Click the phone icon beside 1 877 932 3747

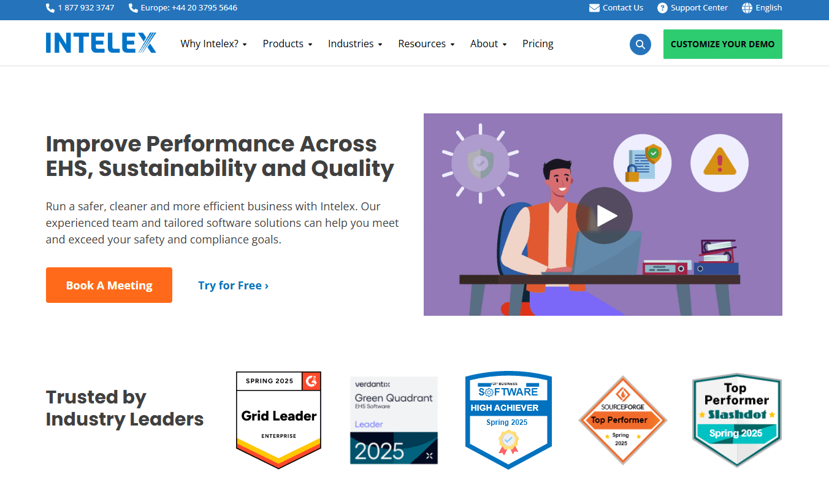tap(50, 8)
